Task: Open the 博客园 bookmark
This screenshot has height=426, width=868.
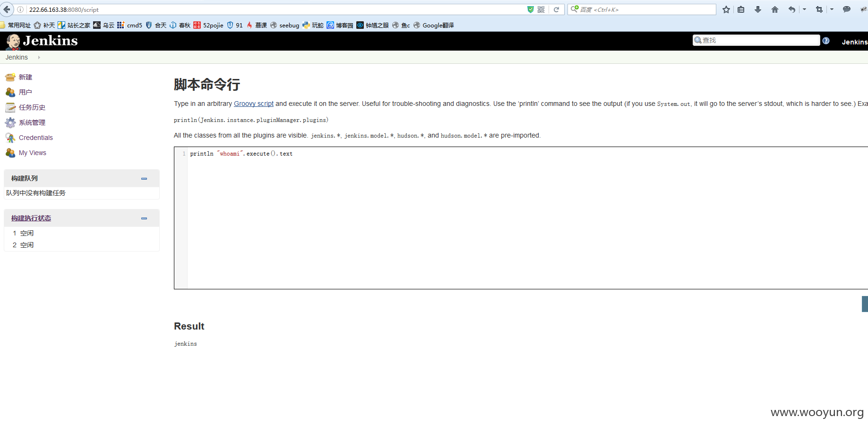Action: pos(340,25)
